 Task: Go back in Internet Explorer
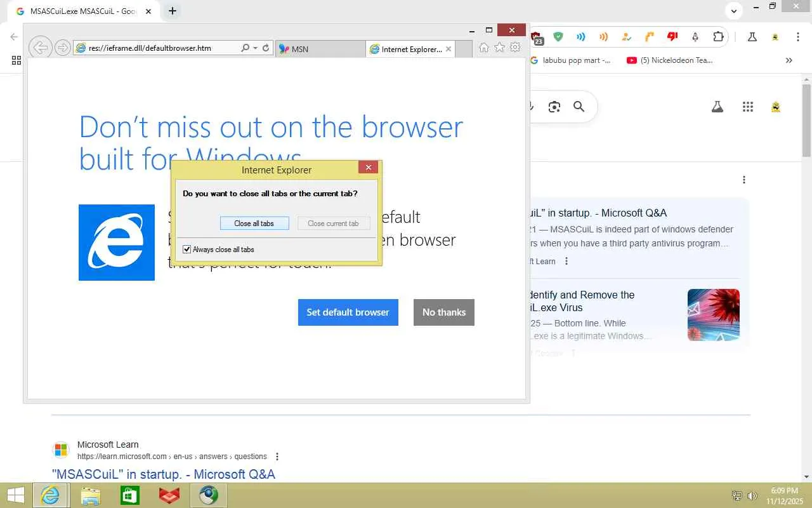tap(40, 48)
